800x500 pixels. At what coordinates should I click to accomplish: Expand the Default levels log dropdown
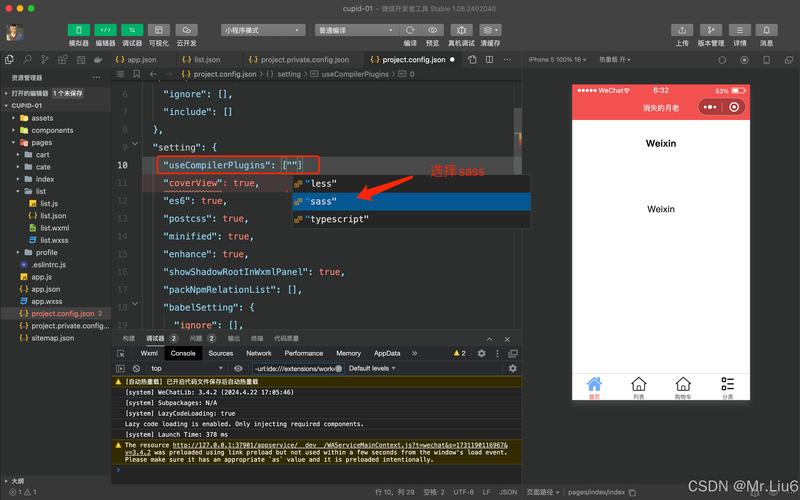pos(372,368)
